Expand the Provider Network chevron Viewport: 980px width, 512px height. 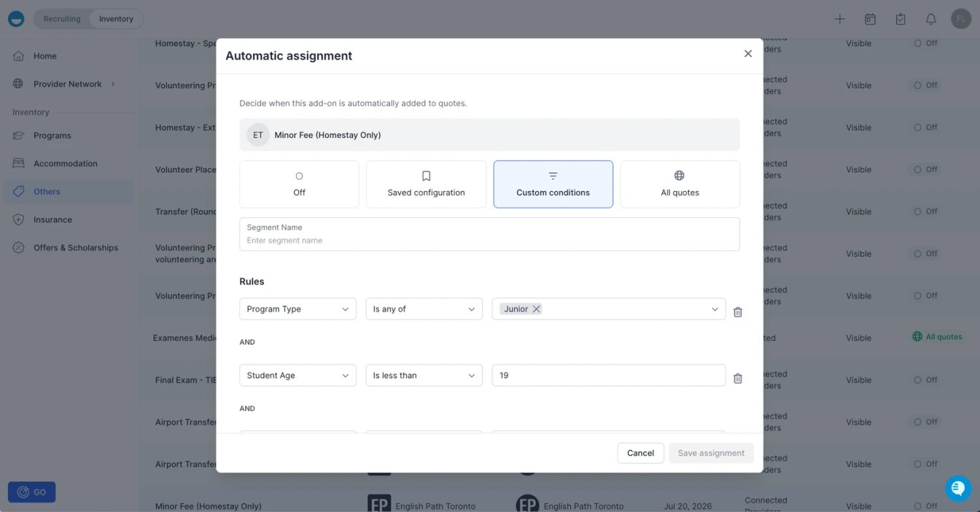113,84
